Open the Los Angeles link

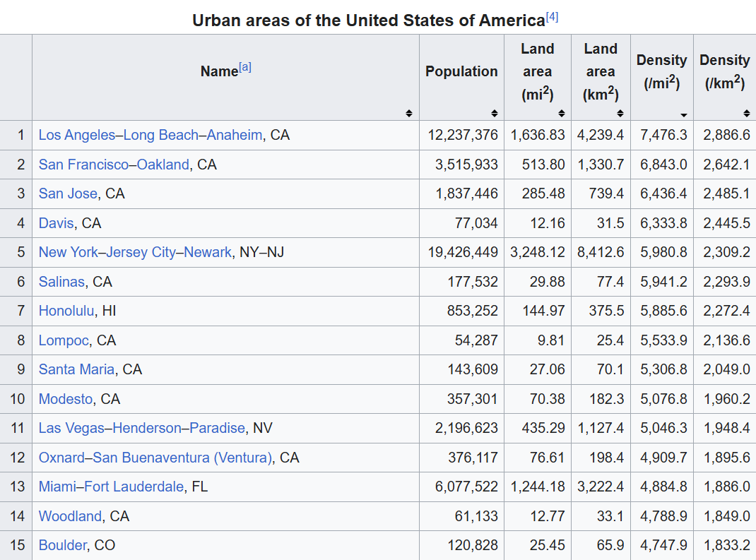(77, 135)
